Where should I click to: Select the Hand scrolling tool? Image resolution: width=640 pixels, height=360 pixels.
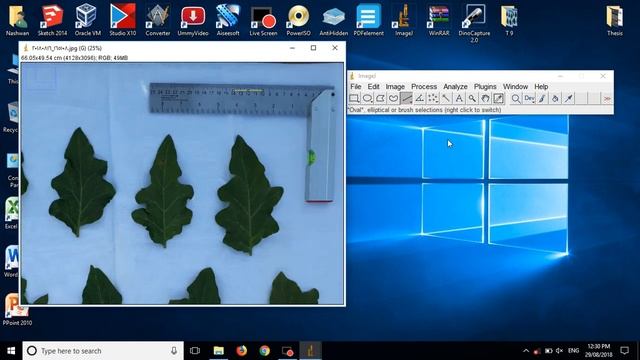[485, 98]
